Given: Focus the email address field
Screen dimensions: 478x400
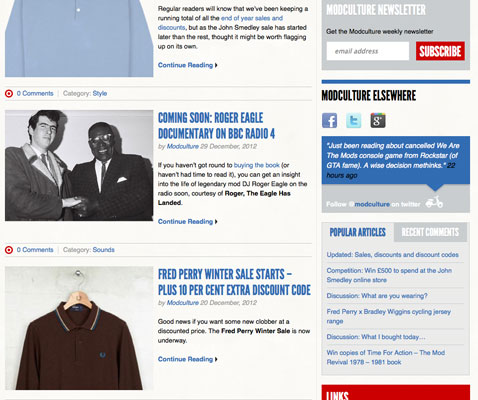Looking at the screenshot, I should coord(368,51).
